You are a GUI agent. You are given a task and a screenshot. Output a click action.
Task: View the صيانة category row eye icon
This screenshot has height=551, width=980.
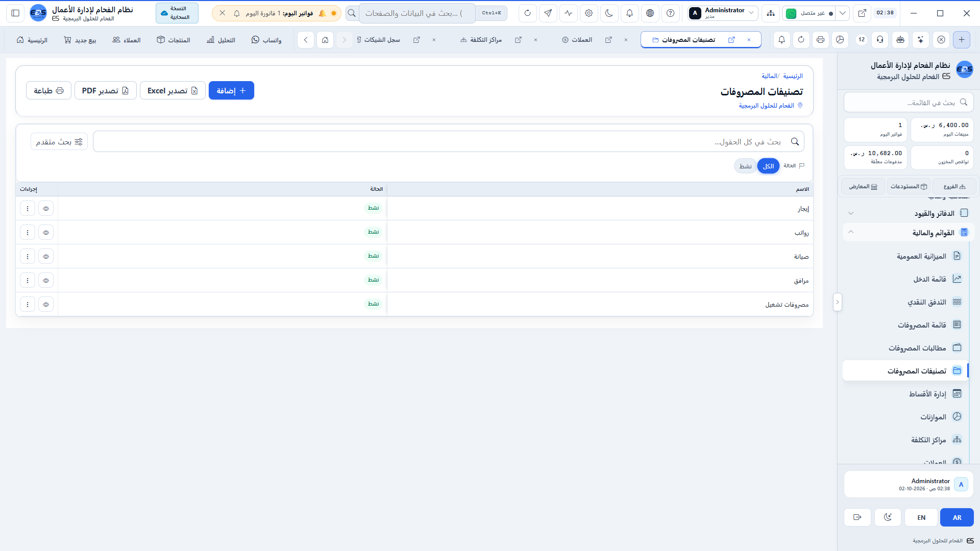pos(46,256)
